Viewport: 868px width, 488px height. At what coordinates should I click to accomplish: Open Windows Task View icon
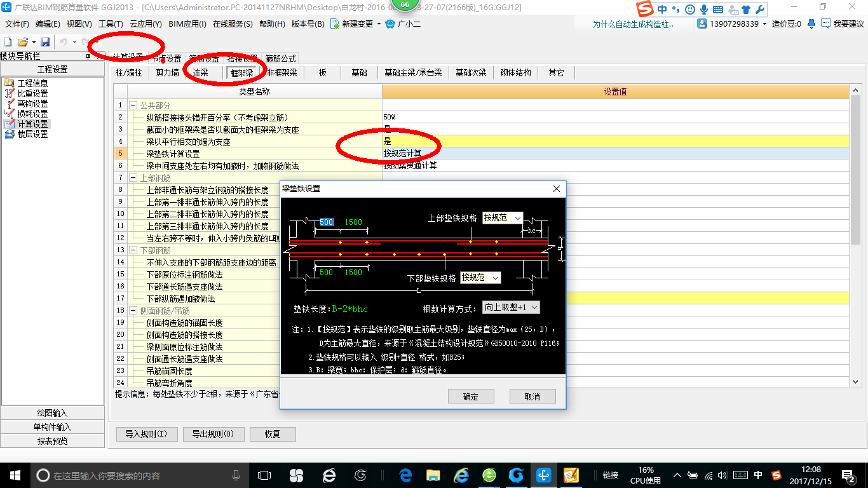pos(264,475)
